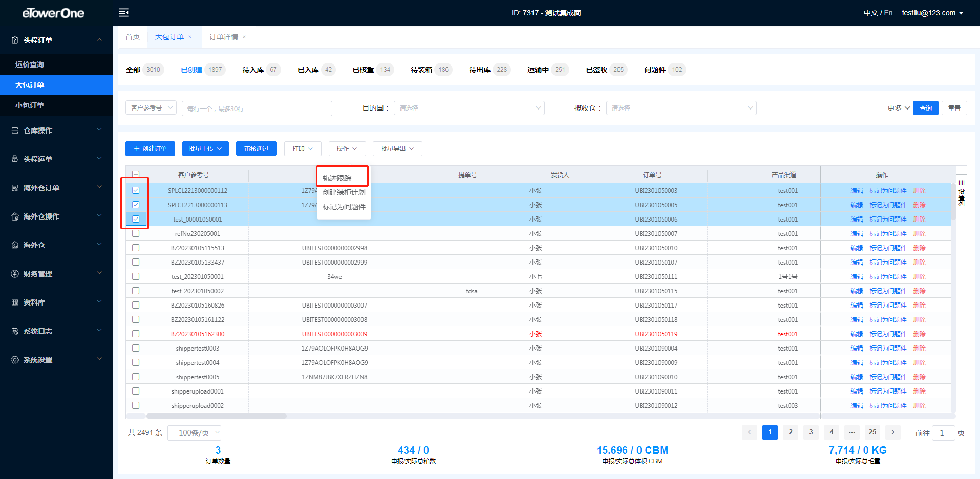980x479 pixels.
Task: Close the 订单详情 tab with its x icon
Action: click(x=244, y=37)
